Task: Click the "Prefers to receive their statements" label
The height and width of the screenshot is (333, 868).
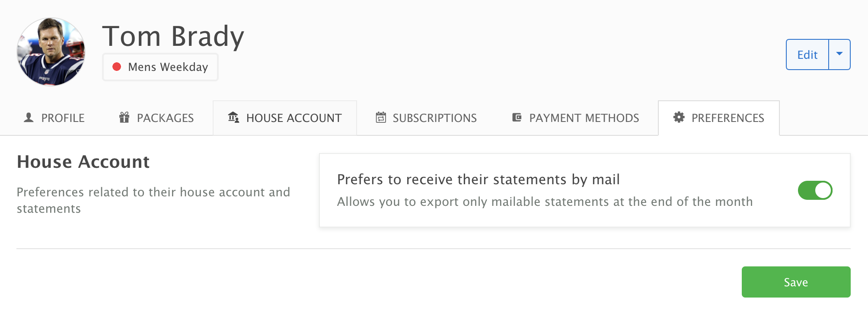Action: tap(478, 179)
